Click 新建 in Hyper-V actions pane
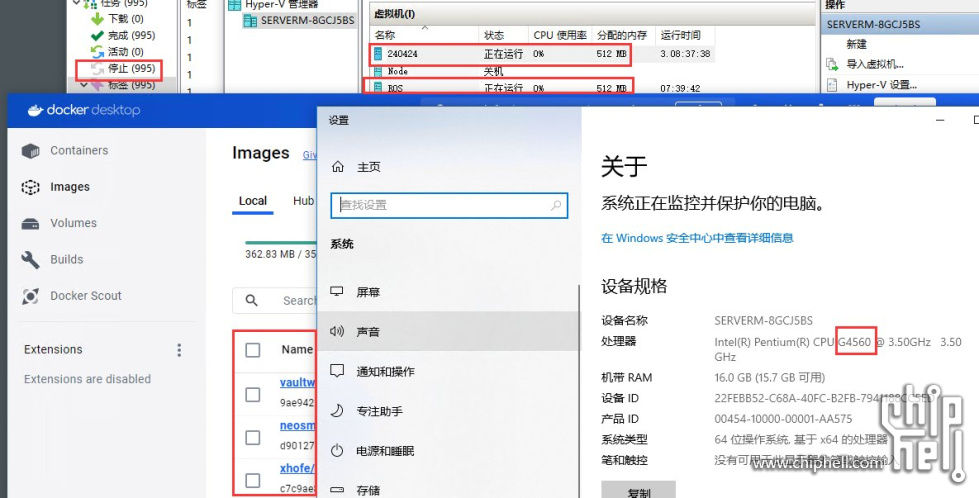 pos(856,44)
